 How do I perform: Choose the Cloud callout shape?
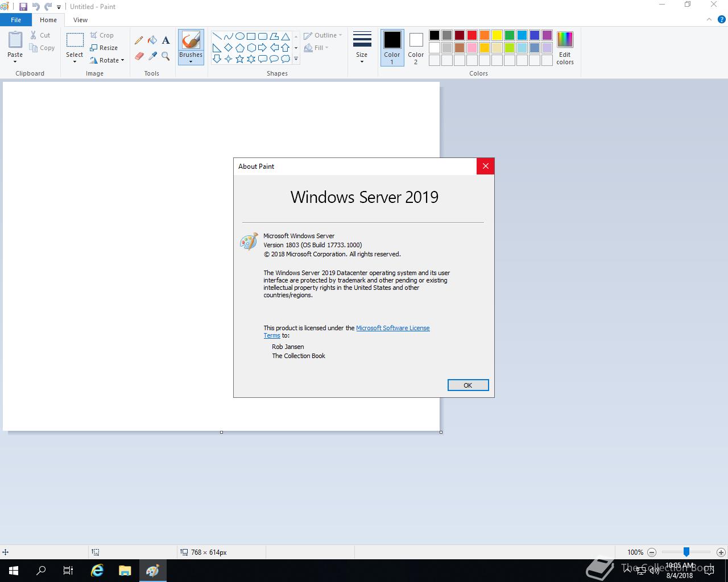tap(286, 59)
